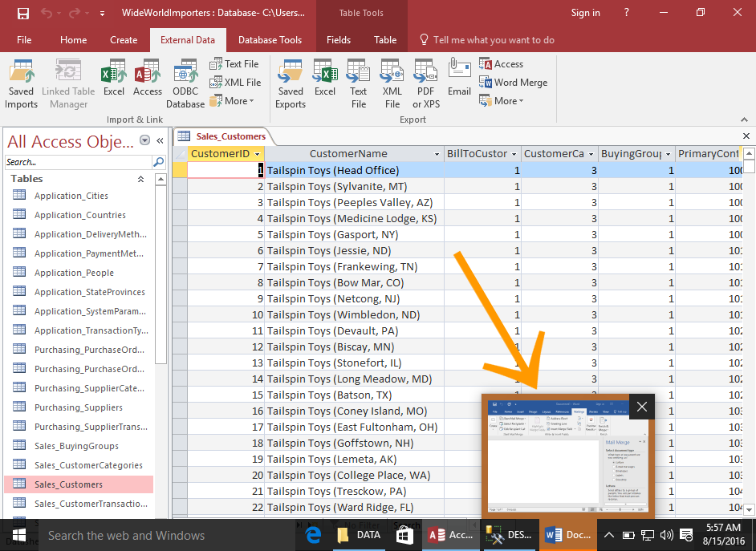Import an XML File

[x=236, y=83]
